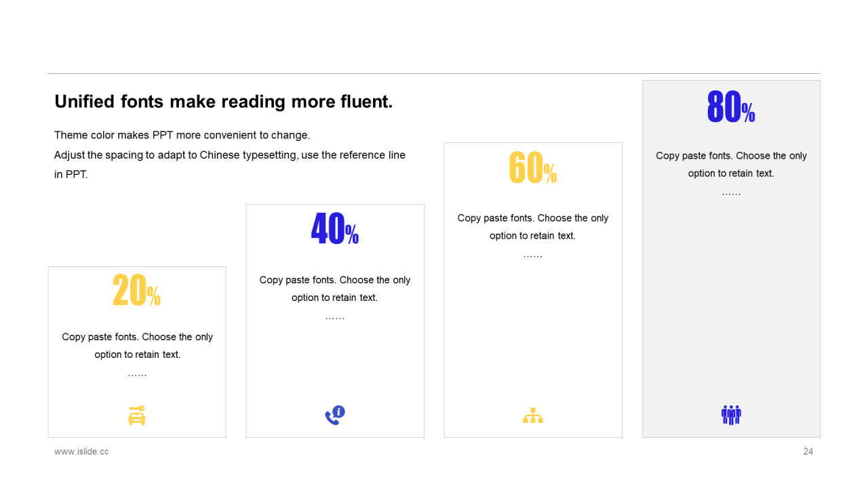The width and height of the screenshot is (868, 488).
Task: Select the blue 80% figure
Action: click(731, 106)
